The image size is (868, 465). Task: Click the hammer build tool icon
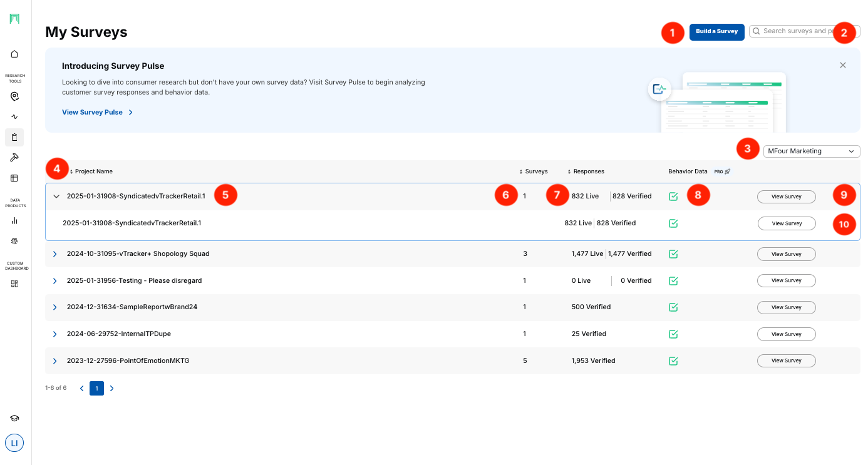pos(14,158)
